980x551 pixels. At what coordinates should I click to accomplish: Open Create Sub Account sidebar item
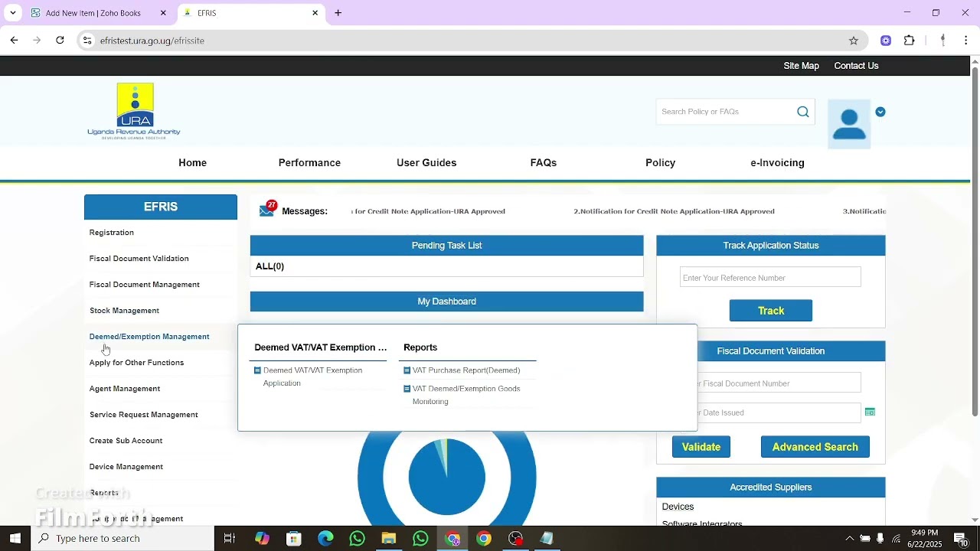point(126,441)
